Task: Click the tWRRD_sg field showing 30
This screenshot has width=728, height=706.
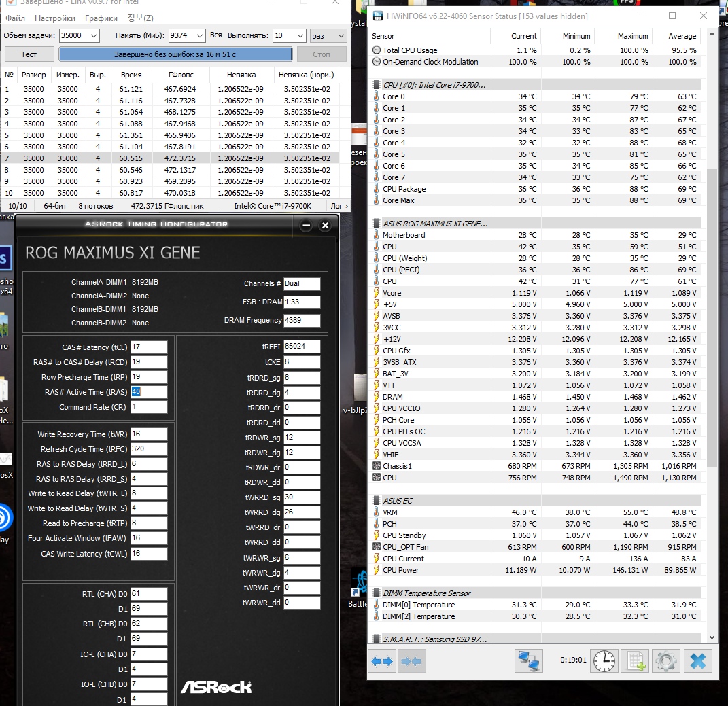Action: click(x=302, y=497)
